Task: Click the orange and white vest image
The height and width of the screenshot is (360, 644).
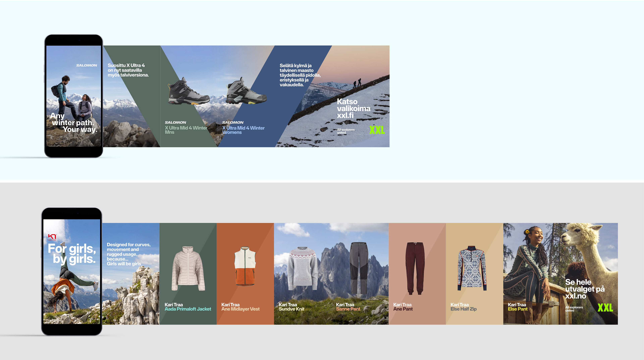Action: [x=245, y=266]
